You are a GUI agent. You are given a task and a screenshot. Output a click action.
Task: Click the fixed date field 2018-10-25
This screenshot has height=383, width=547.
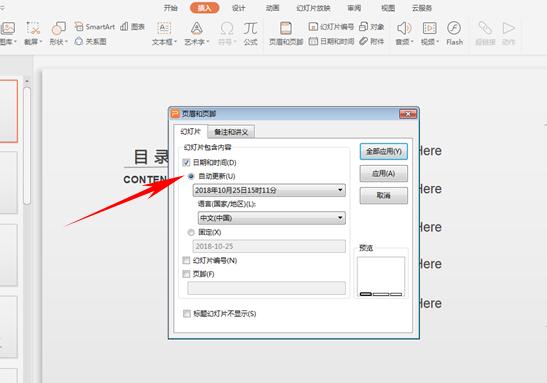click(269, 246)
